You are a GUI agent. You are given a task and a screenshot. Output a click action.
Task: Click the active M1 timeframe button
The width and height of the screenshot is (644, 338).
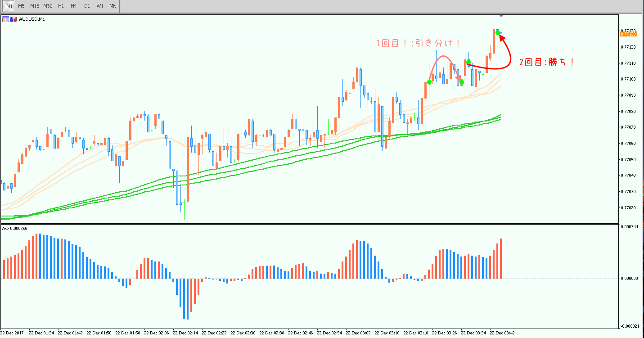point(9,6)
